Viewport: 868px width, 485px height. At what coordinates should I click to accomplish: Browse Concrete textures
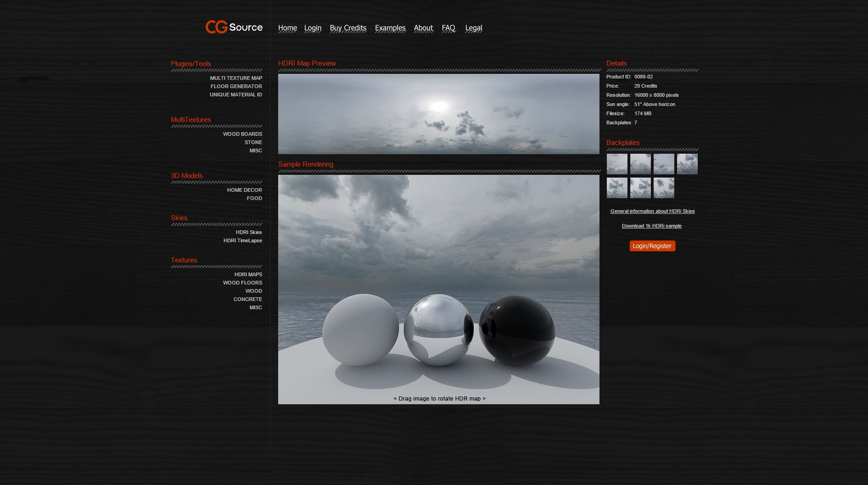tap(248, 299)
